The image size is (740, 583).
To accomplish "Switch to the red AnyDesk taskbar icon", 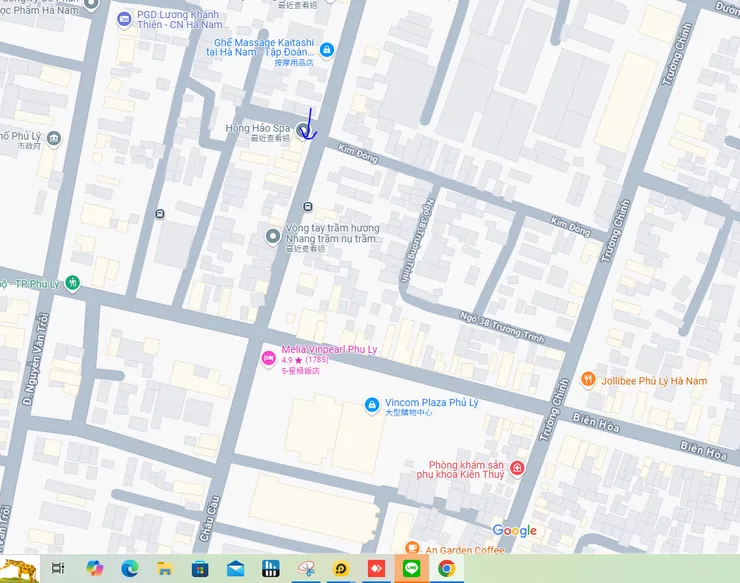I will point(376,568).
